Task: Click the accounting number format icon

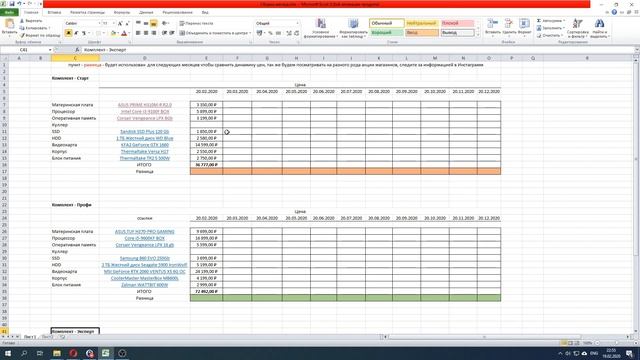Action: coord(259,33)
